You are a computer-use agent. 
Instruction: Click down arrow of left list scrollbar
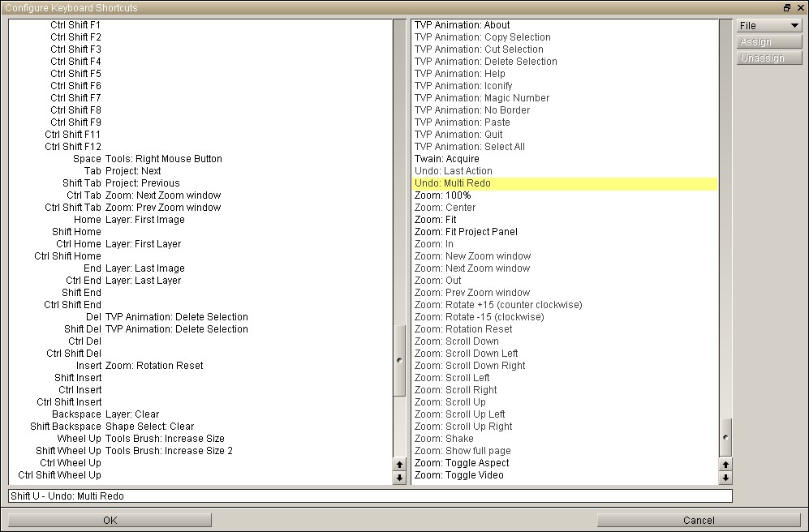pos(399,478)
